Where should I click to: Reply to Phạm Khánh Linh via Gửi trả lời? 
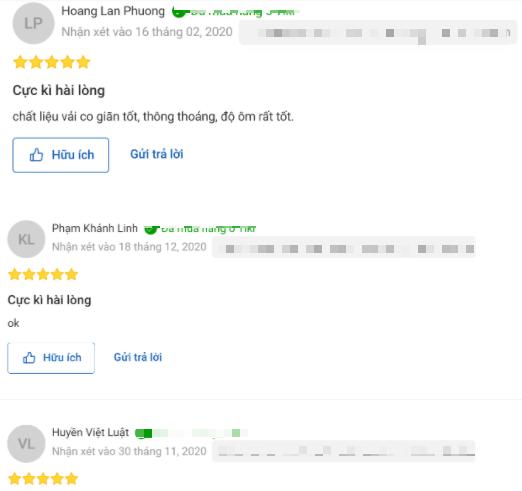point(138,357)
